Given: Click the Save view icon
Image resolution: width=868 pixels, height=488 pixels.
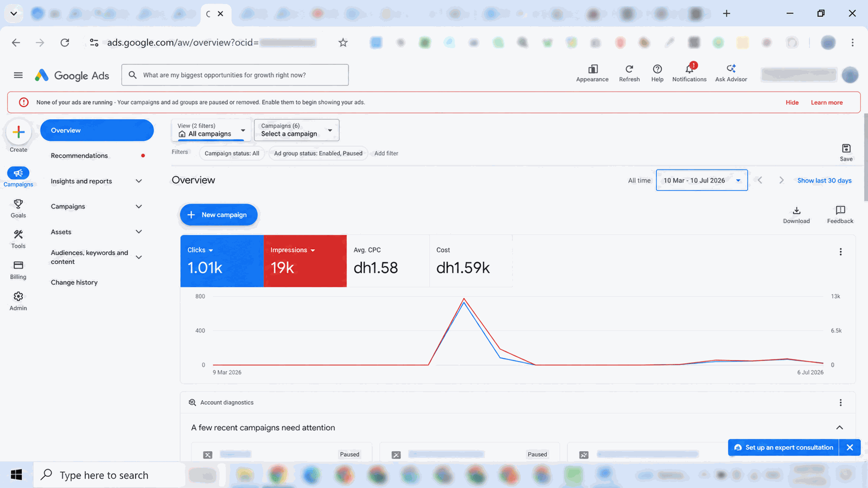Looking at the screenshot, I should coord(846,152).
